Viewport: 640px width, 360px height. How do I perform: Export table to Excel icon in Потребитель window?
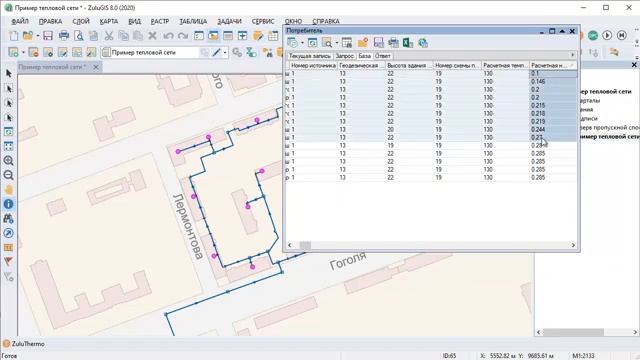click(408, 42)
